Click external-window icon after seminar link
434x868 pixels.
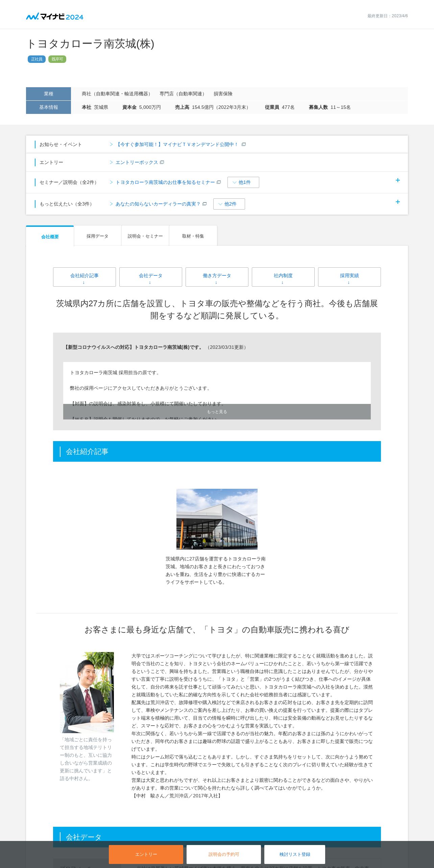pos(219,182)
